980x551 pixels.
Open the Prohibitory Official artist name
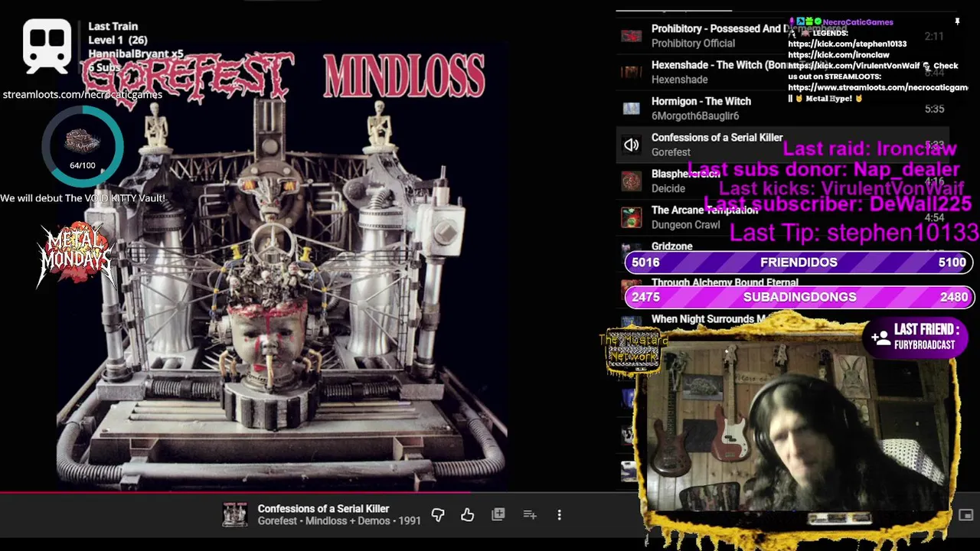click(693, 44)
